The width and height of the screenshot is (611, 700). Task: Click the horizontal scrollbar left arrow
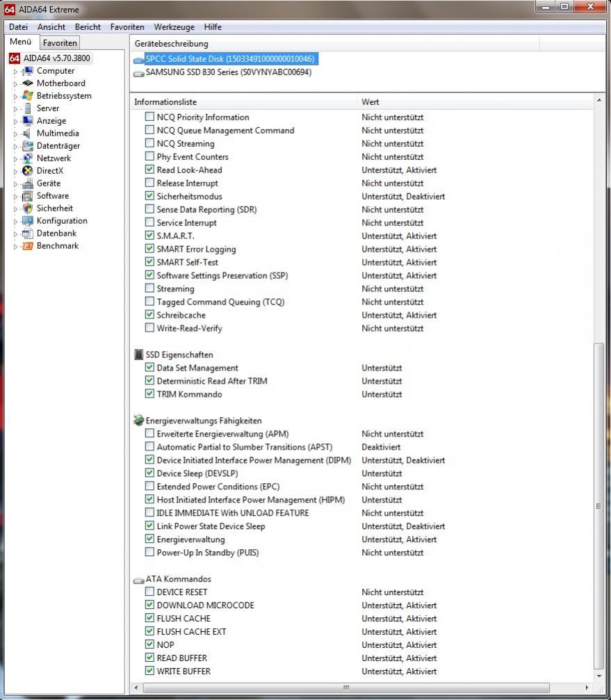136,687
